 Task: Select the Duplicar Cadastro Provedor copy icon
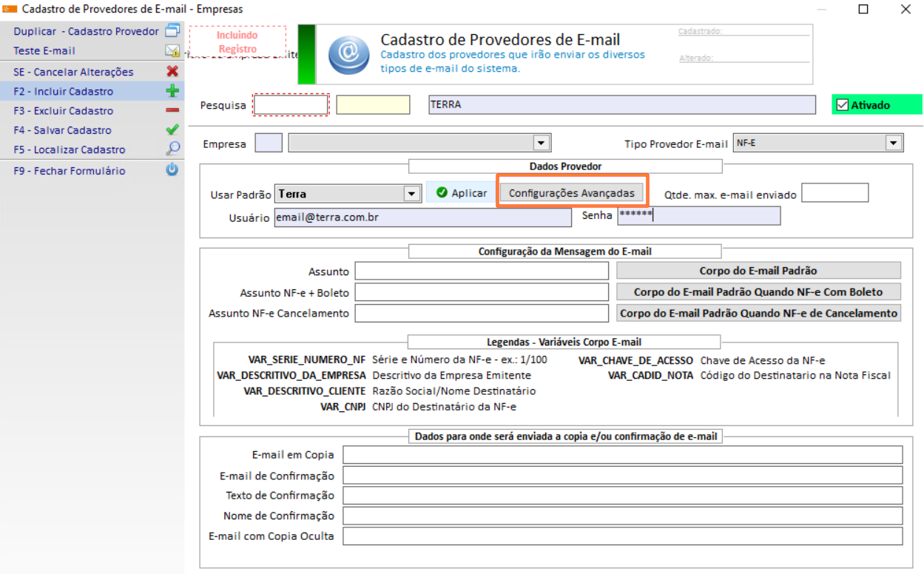[172, 32]
